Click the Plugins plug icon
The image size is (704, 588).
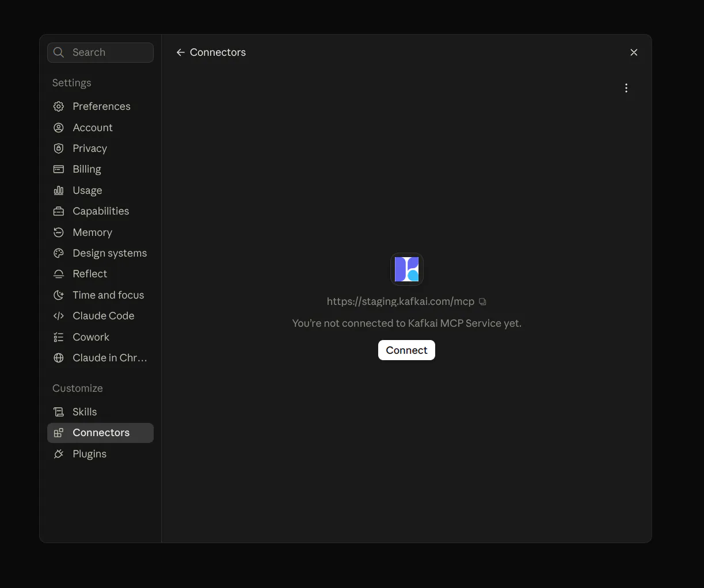(59, 454)
